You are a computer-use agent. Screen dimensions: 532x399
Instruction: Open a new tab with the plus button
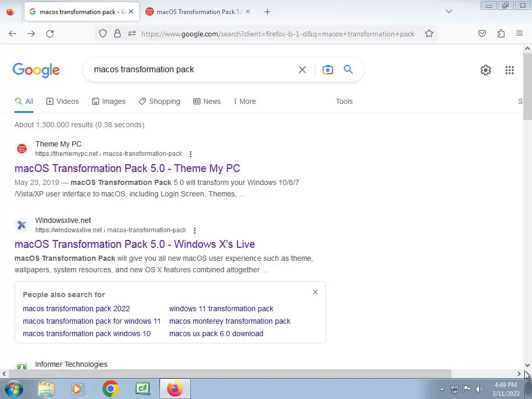268,12
